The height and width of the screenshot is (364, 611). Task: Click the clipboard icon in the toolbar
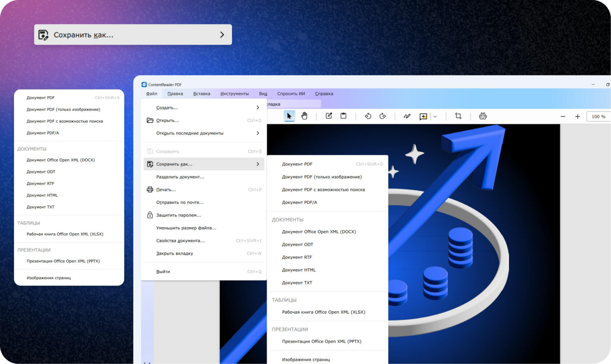point(343,116)
